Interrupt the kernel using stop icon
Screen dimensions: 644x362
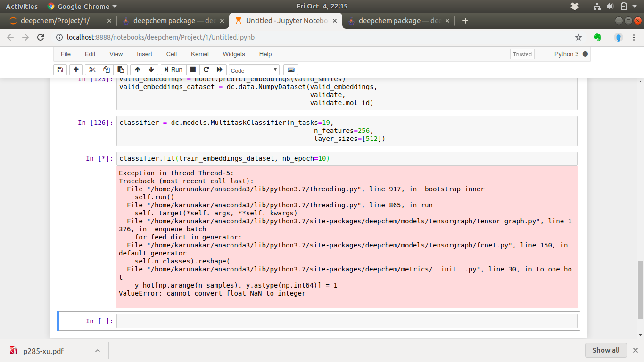(x=194, y=69)
